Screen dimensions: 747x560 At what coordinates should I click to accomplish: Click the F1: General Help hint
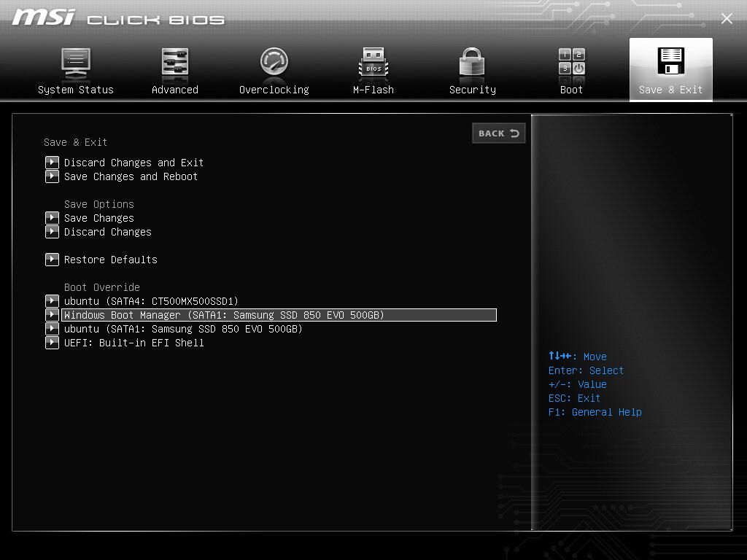(x=595, y=412)
